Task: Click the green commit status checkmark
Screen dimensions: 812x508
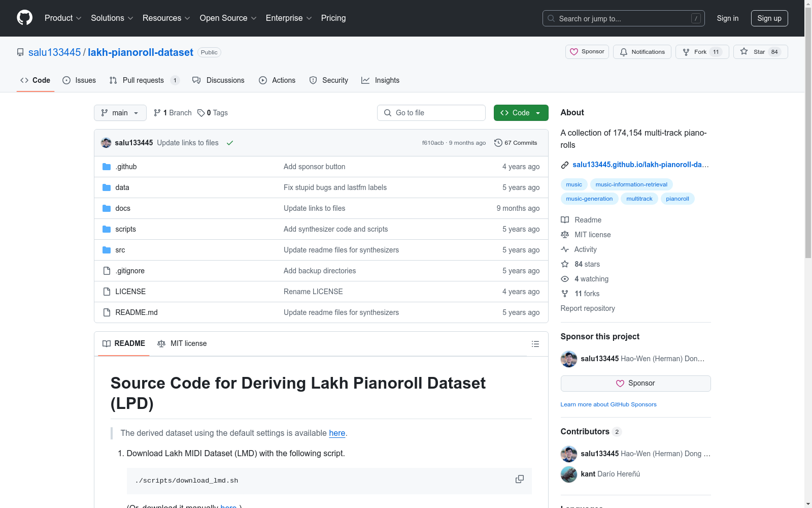Action: pos(230,143)
